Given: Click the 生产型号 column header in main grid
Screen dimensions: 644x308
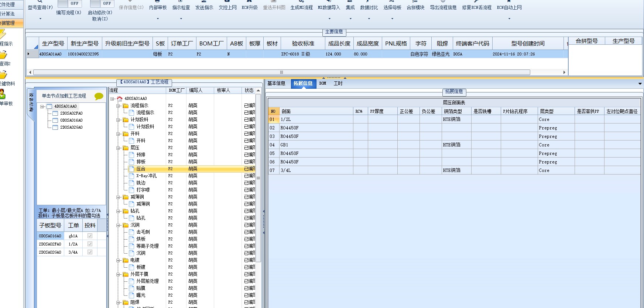Looking at the screenshot, I should 53,43.
